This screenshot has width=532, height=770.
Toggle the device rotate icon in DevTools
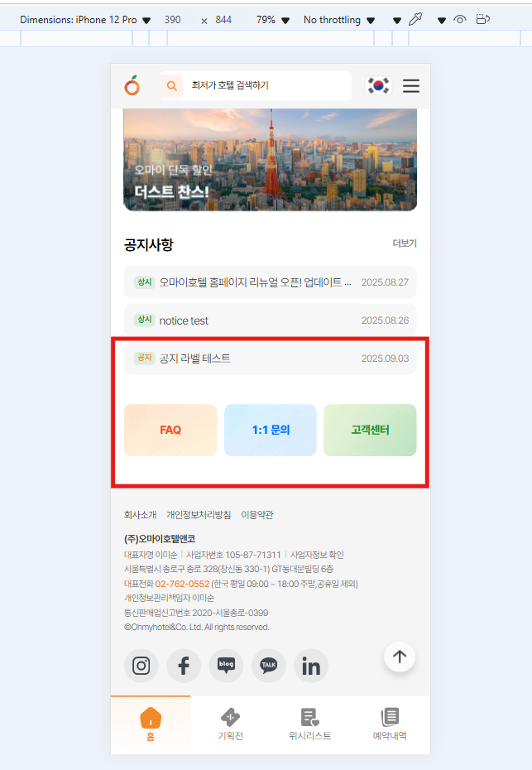coord(483,20)
